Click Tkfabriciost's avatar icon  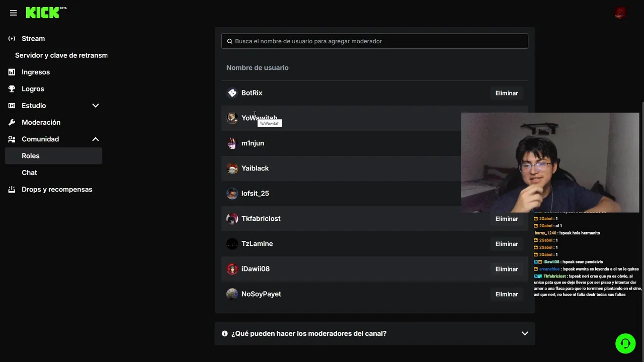232,219
